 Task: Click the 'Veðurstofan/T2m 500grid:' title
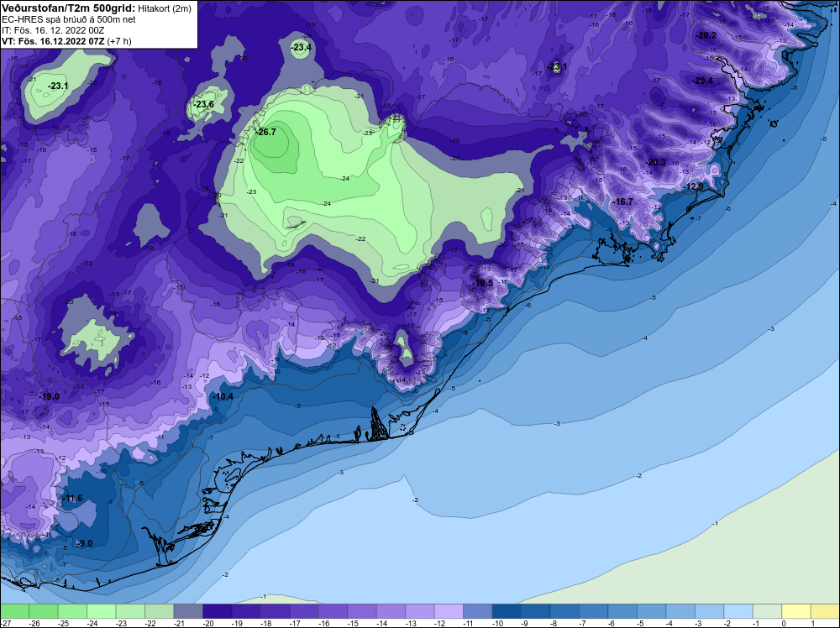tap(69, 8)
